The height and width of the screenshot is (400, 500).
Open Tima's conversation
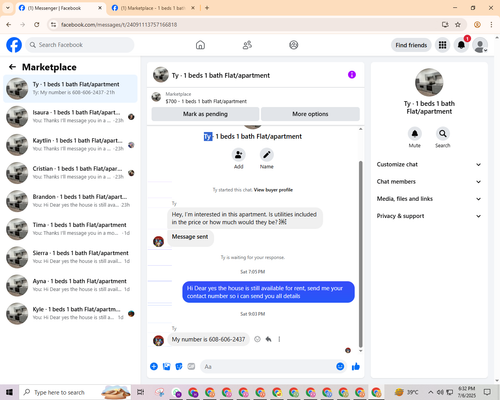tap(70, 229)
